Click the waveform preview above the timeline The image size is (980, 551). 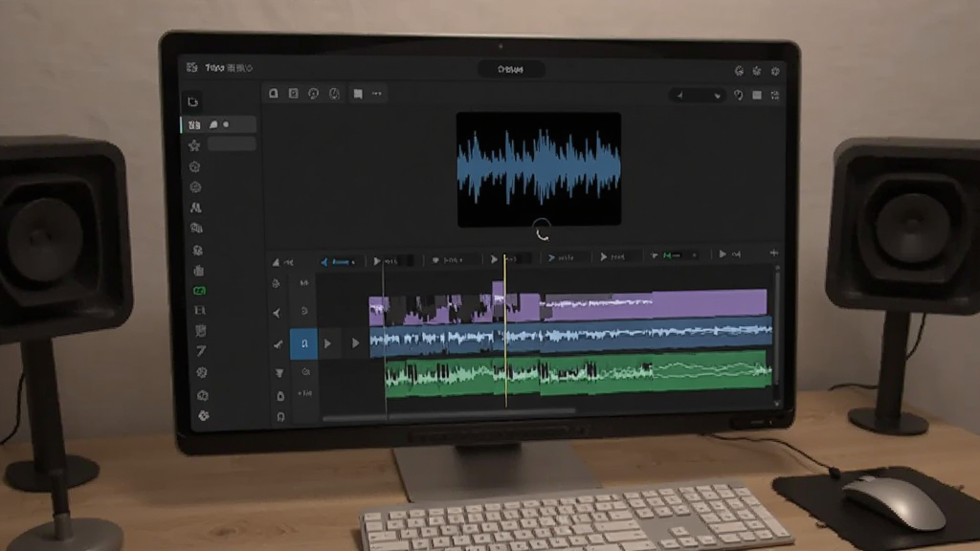(539, 169)
